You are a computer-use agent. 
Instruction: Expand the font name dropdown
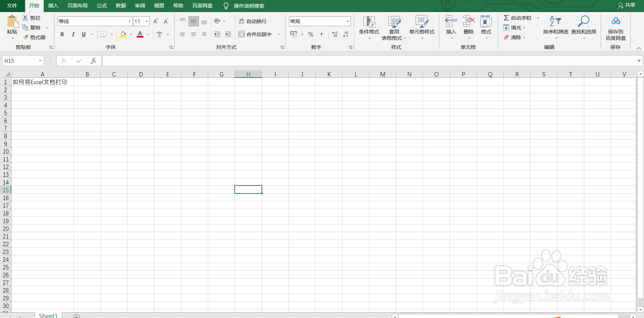coord(129,21)
